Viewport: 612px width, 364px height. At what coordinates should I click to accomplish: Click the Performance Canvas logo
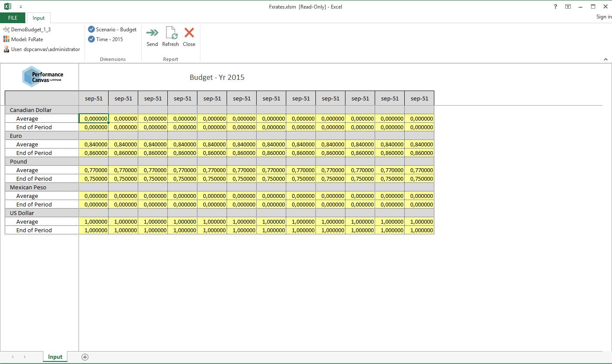click(42, 77)
